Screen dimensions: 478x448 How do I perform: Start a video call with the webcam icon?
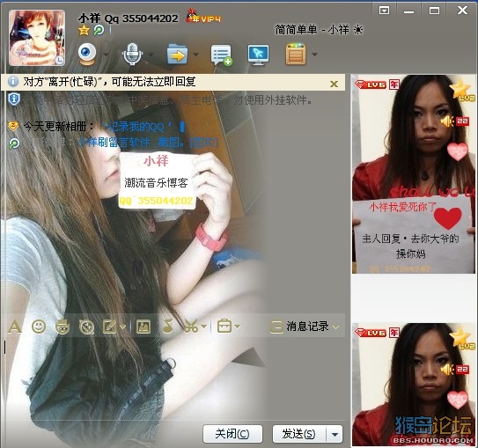click(x=87, y=54)
